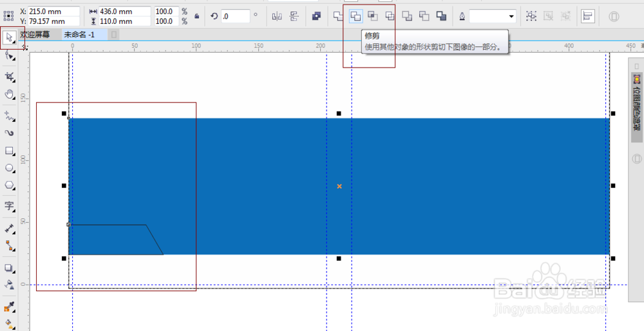Click the Weld shaping icon
This screenshot has width=644, height=331.
point(339,16)
